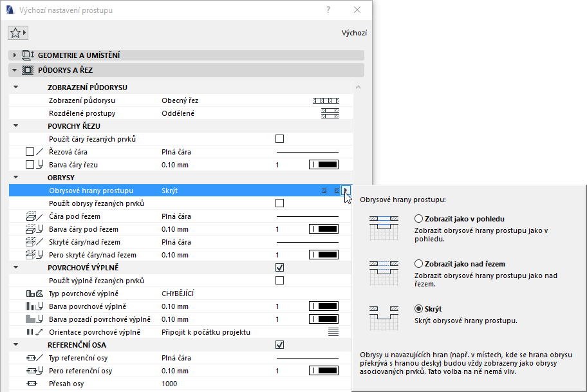Click the Typ povrchové výplně row icon
The image size is (587, 392).
[x=35, y=294]
